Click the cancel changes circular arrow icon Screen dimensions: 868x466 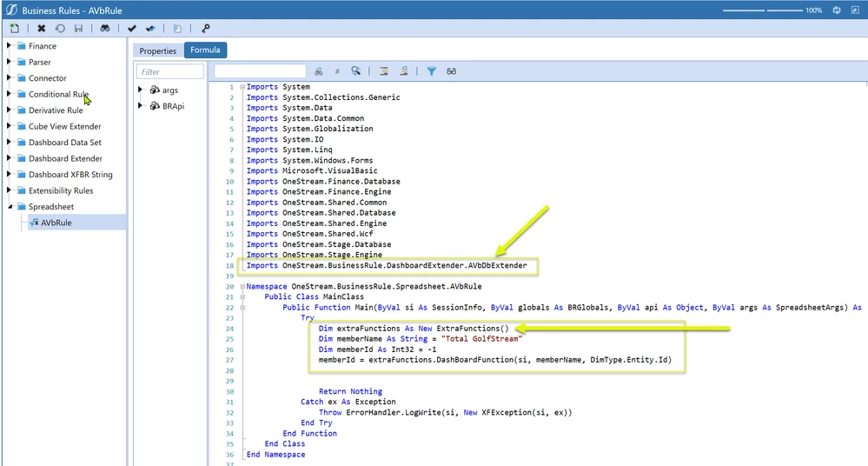[x=60, y=29]
